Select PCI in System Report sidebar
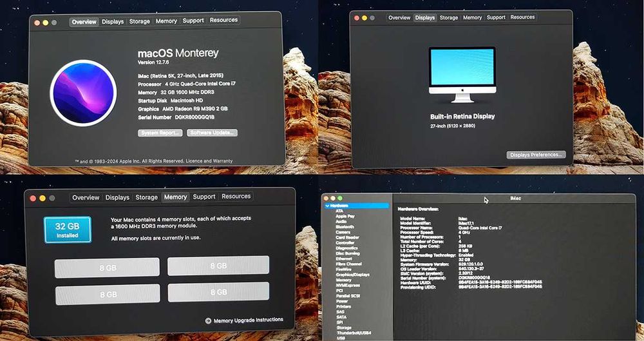Screen dimensions: 644x341 (x=339, y=291)
